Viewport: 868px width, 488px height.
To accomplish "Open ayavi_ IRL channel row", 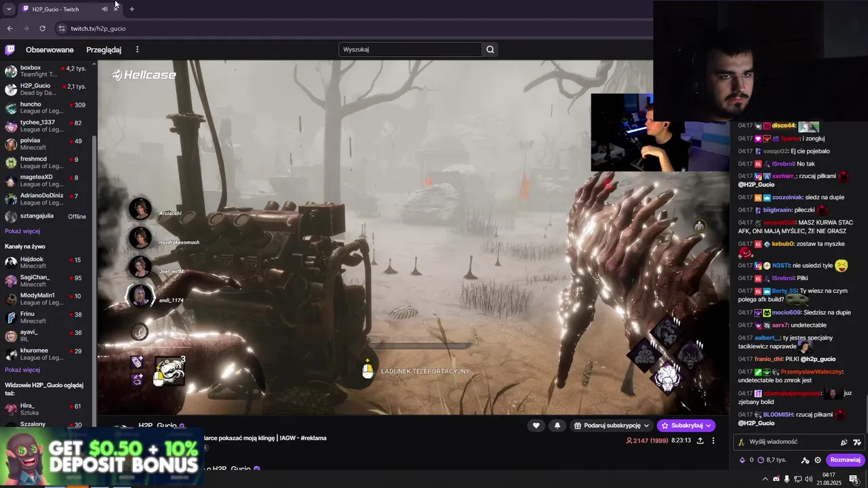I will click(46, 336).
